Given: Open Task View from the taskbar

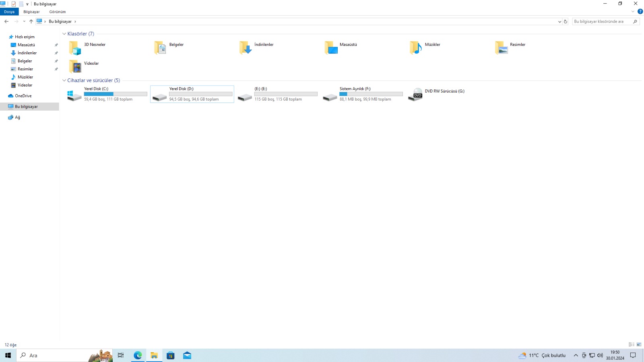Looking at the screenshot, I should point(121,356).
